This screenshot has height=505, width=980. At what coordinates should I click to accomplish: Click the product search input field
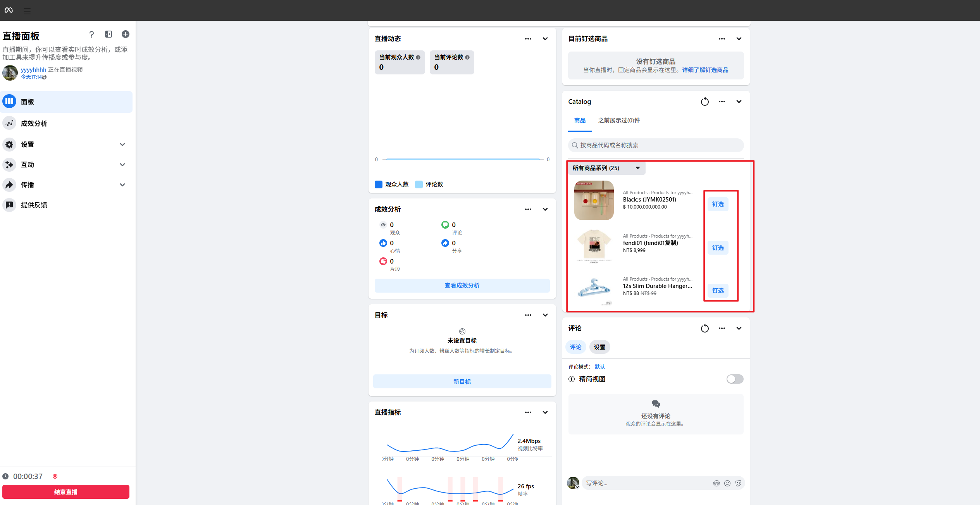coord(656,145)
